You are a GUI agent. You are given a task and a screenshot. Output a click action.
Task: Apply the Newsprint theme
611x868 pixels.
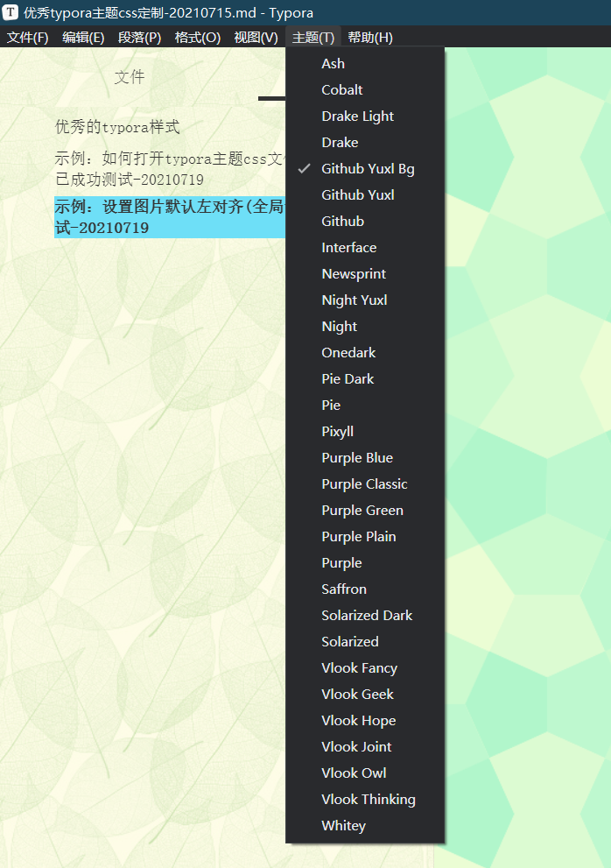click(x=365, y=274)
